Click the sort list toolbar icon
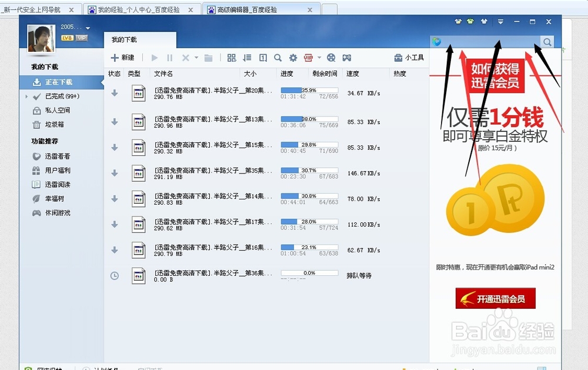This screenshot has height=370, width=588. (247, 58)
